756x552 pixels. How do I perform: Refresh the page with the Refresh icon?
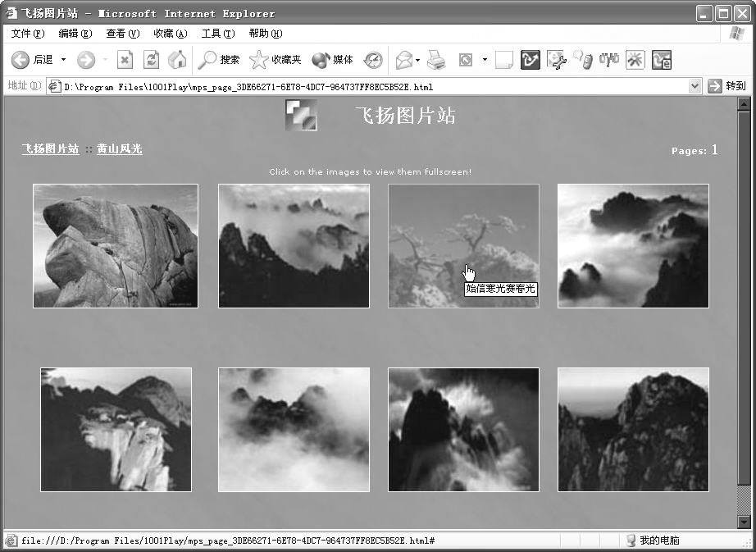pos(151,60)
